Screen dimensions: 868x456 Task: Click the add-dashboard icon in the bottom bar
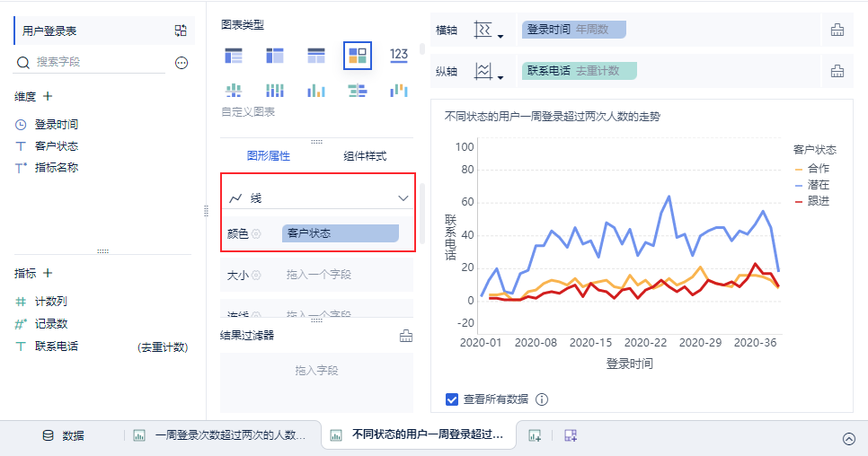click(571, 435)
